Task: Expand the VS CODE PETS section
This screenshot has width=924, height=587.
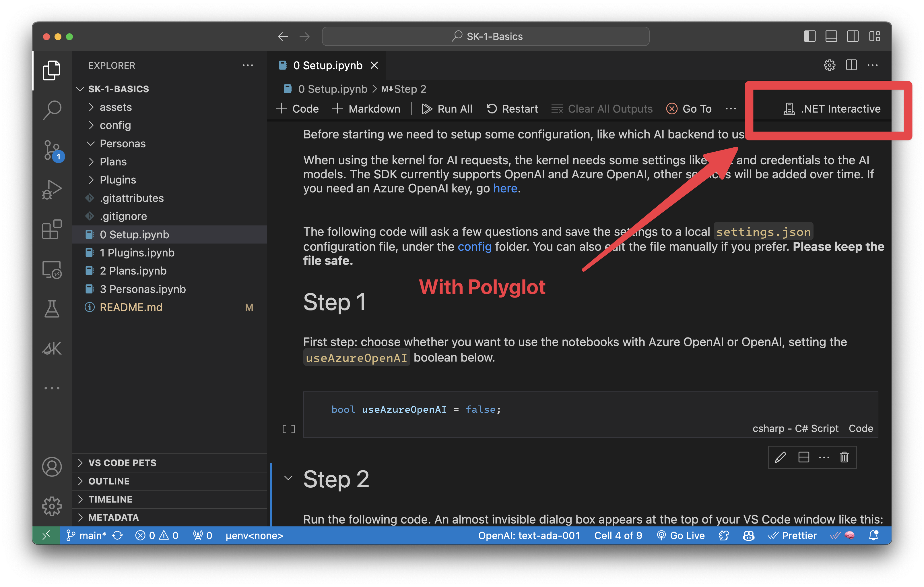Action: coord(169,463)
